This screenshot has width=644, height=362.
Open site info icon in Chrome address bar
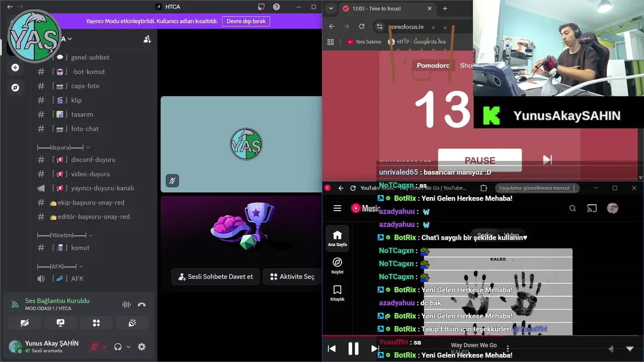pos(380,27)
